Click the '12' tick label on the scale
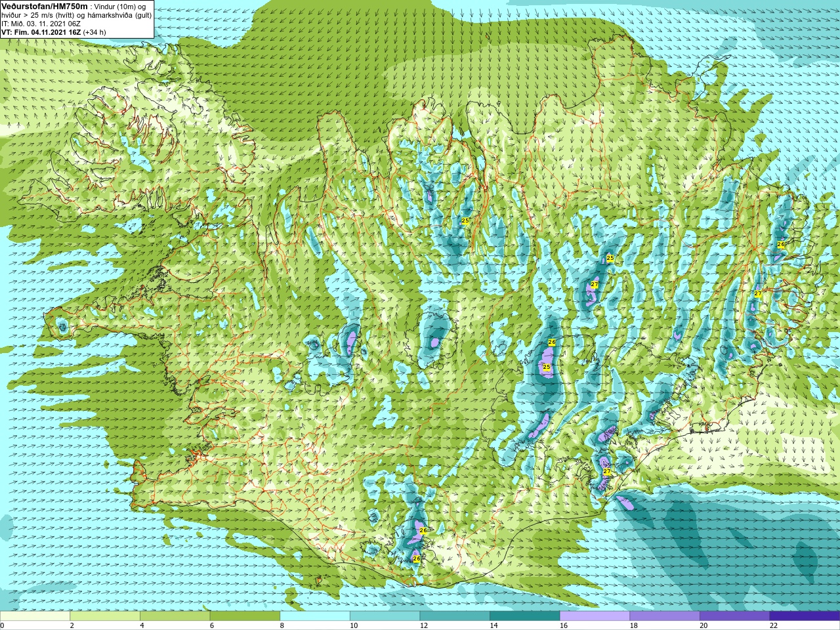840x630 pixels. pyautogui.click(x=424, y=625)
